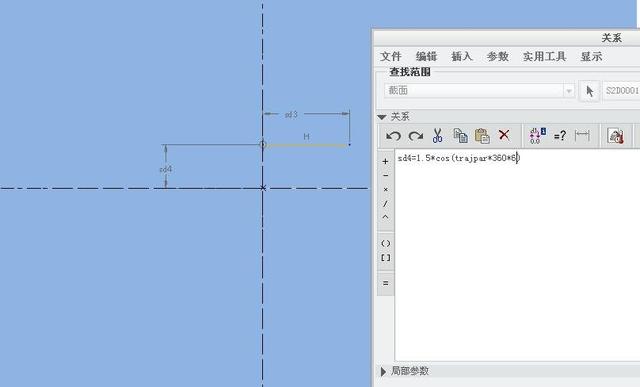Click the H constraint symbol on line
640x387 pixels.
point(306,136)
